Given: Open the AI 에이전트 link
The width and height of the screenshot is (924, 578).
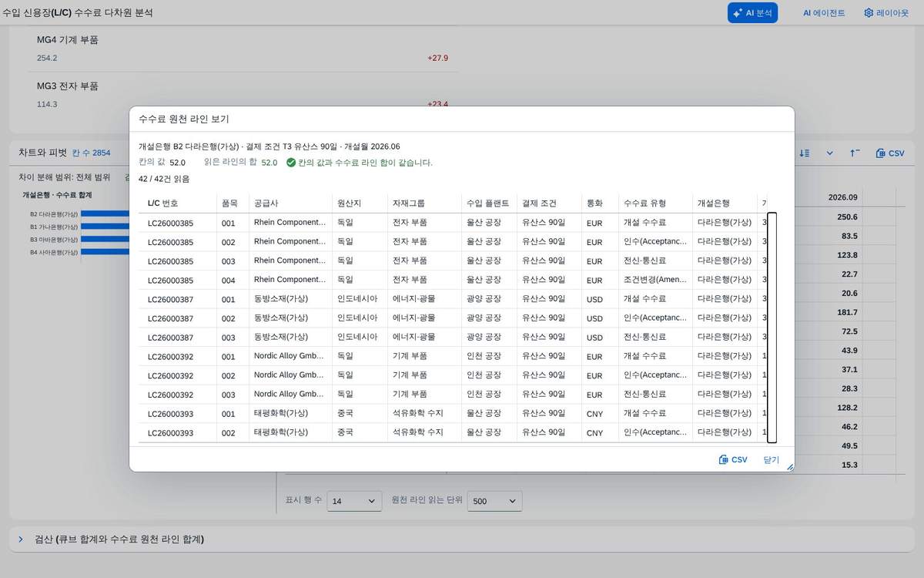Looking at the screenshot, I should click(x=824, y=13).
